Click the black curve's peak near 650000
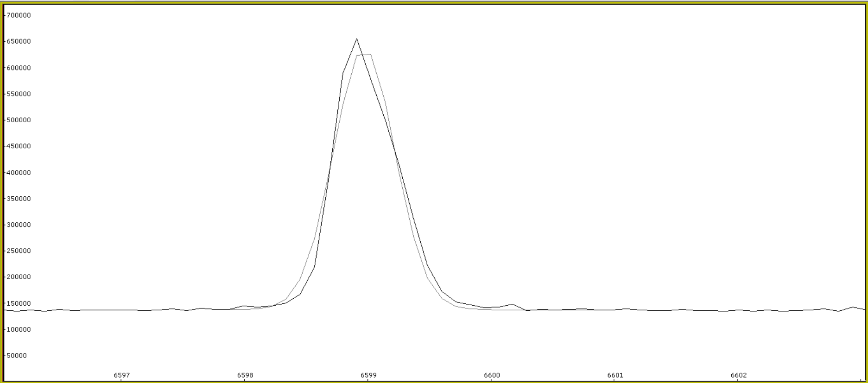This screenshot has height=383, width=868. (x=356, y=39)
